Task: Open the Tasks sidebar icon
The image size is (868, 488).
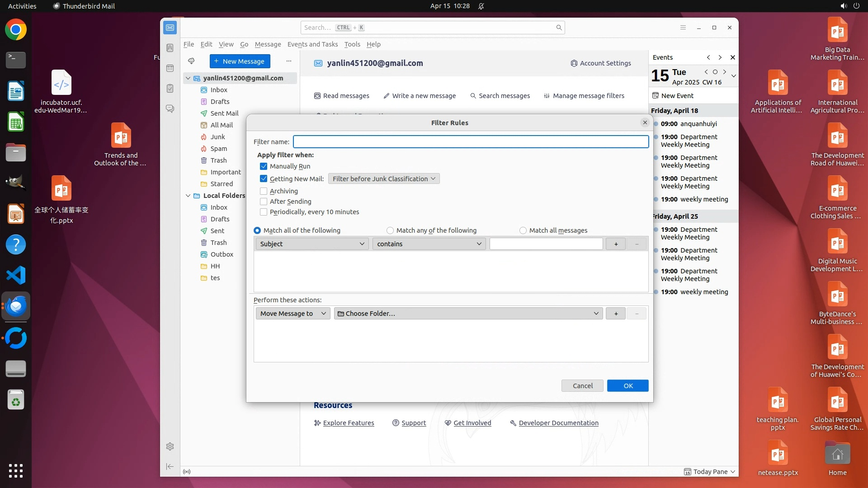Action: [x=170, y=89]
